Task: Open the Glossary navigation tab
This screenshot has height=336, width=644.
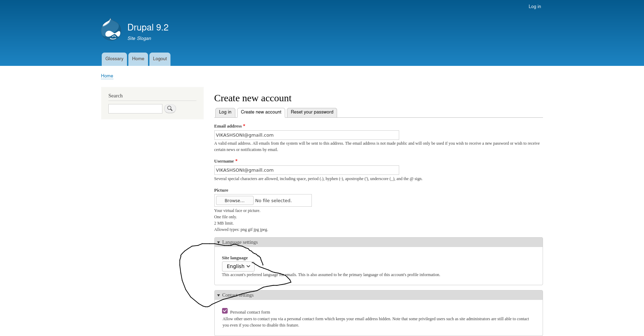Action: pyautogui.click(x=114, y=59)
